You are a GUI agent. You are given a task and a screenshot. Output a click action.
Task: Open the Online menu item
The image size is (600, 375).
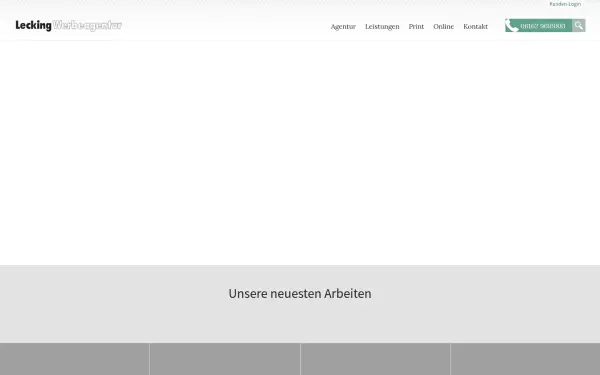443,26
